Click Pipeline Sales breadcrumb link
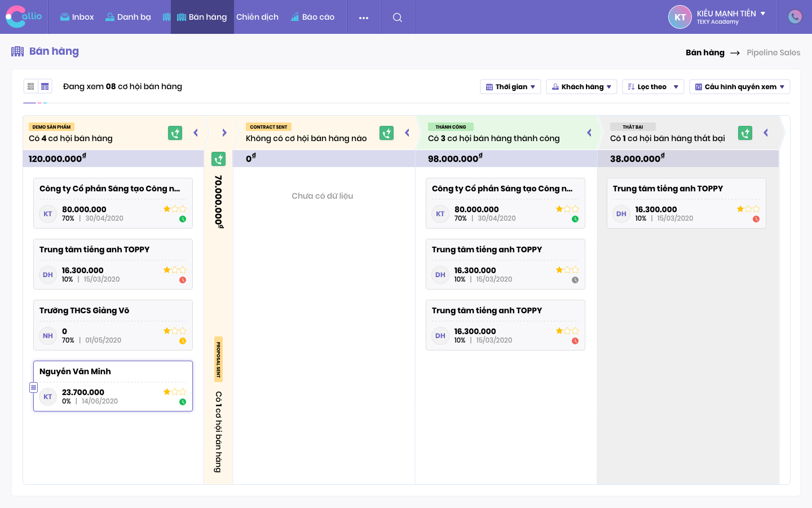This screenshot has width=812, height=508. point(774,52)
